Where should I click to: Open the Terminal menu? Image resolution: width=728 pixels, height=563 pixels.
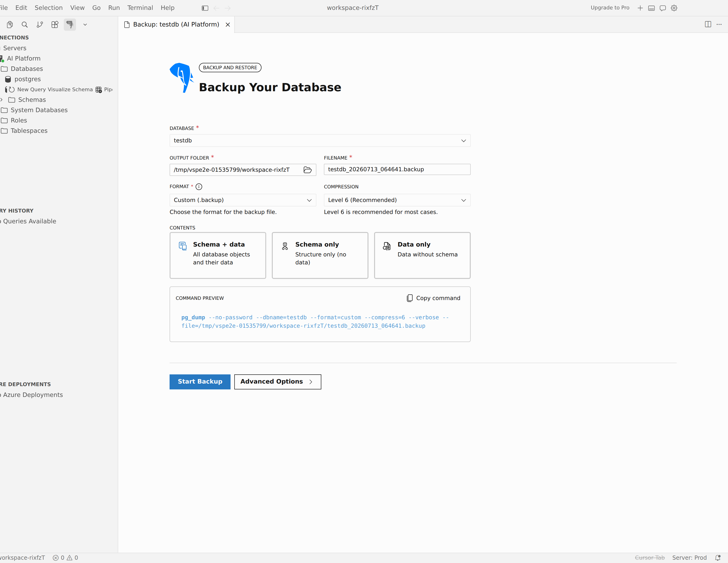tap(140, 8)
